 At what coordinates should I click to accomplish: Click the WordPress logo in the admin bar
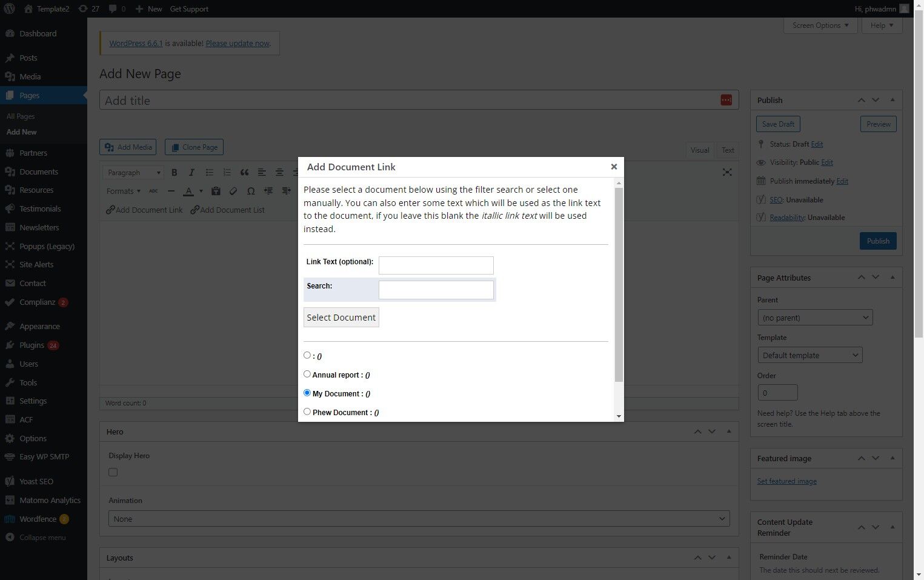coord(10,8)
